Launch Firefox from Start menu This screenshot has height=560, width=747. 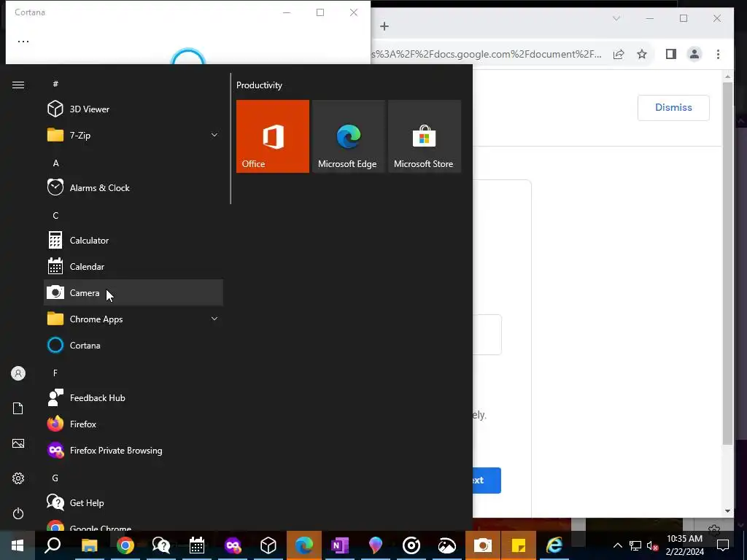point(133,424)
